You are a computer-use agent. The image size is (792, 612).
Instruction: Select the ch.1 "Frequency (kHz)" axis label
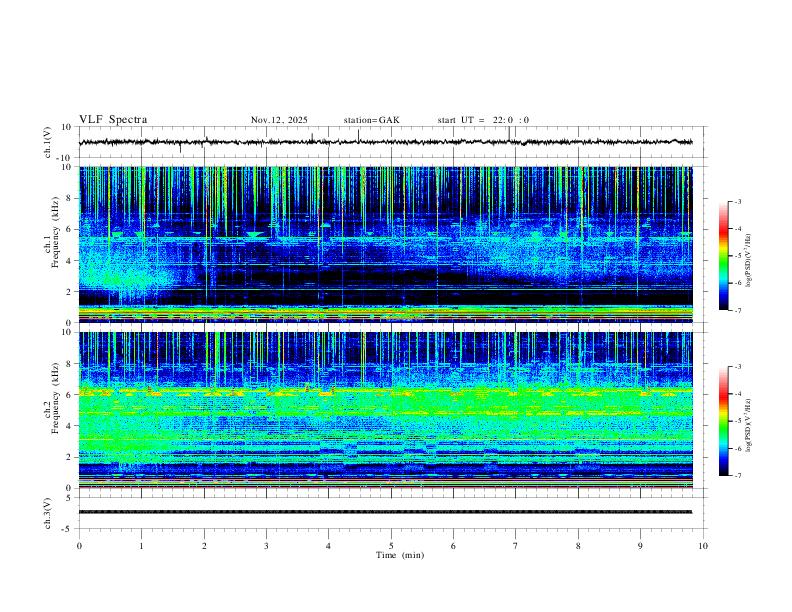coord(56,232)
